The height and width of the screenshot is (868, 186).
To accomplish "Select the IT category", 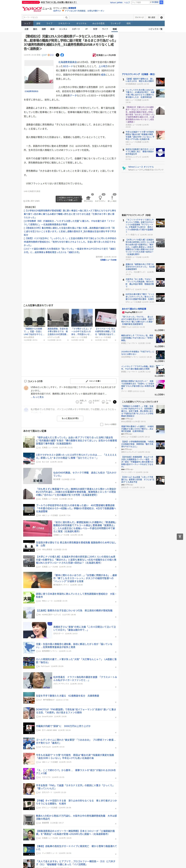I will [x=86, y=29].
